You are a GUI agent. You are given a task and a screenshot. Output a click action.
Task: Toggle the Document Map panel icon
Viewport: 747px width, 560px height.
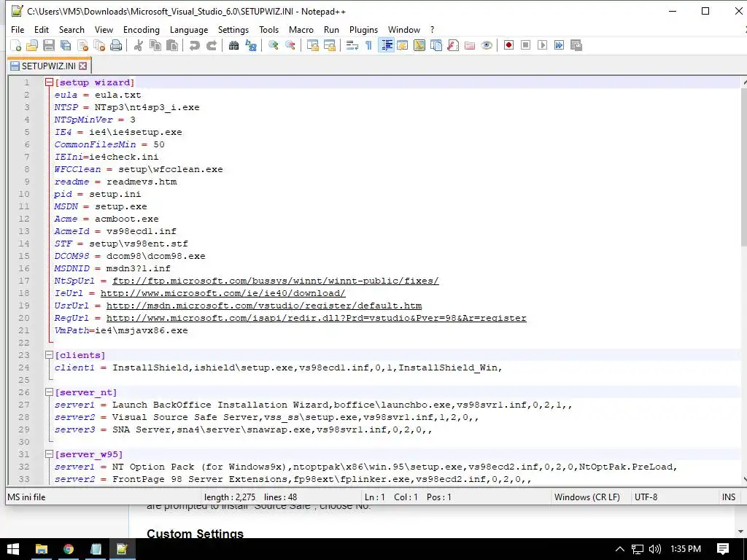click(x=419, y=45)
